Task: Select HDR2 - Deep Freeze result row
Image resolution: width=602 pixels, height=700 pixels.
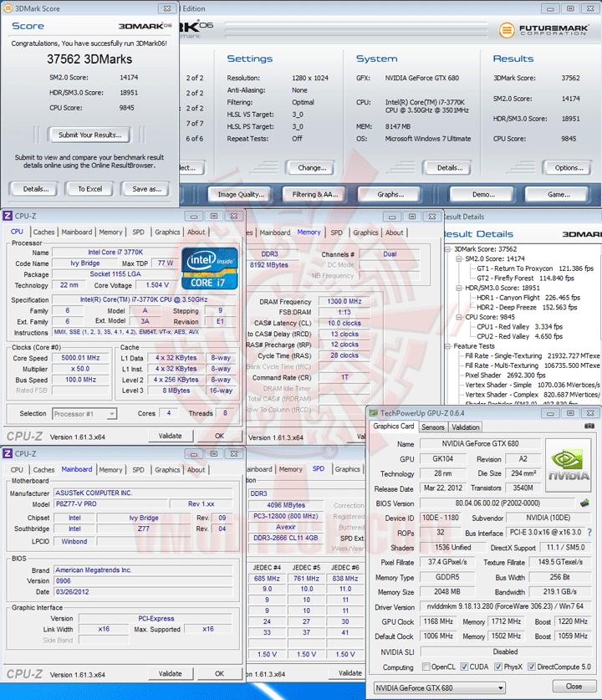Action: [x=527, y=308]
